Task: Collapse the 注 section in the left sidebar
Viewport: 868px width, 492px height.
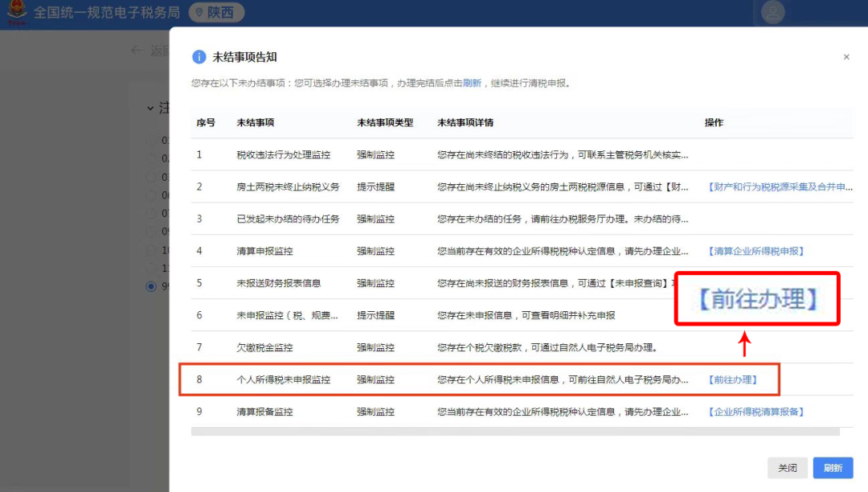Action: 149,109
